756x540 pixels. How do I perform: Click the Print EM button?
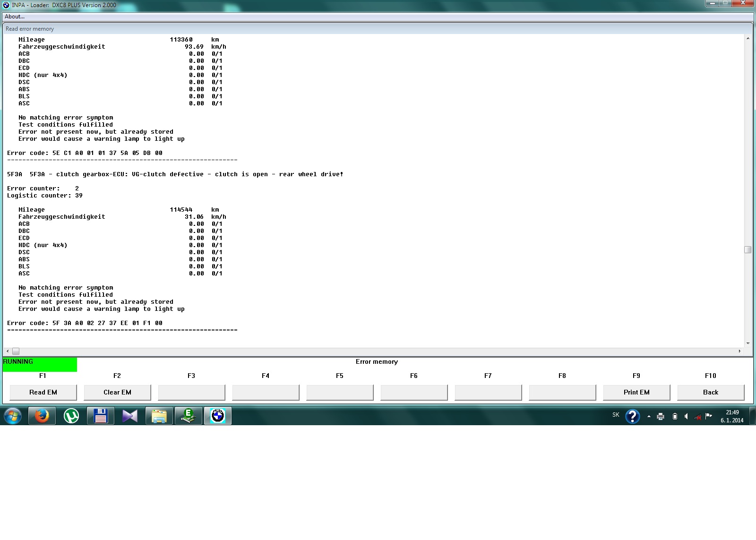(x=636, y=392)
